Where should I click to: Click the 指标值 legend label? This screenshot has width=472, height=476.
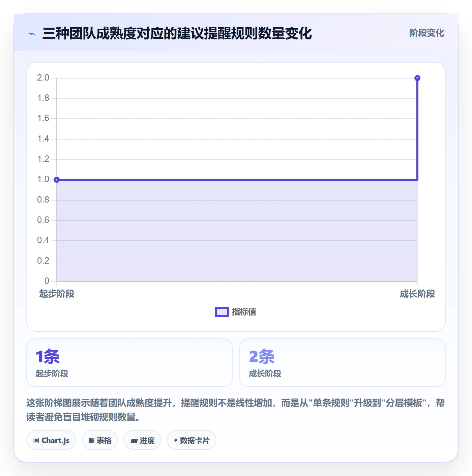(x=244, y=312)
